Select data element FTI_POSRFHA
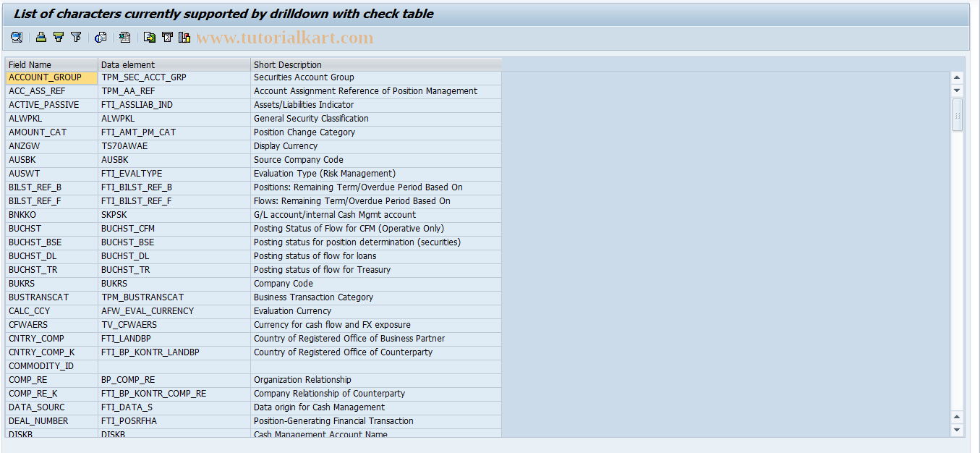980x453 pixels. pyautogui.click(x=129, y=421)
